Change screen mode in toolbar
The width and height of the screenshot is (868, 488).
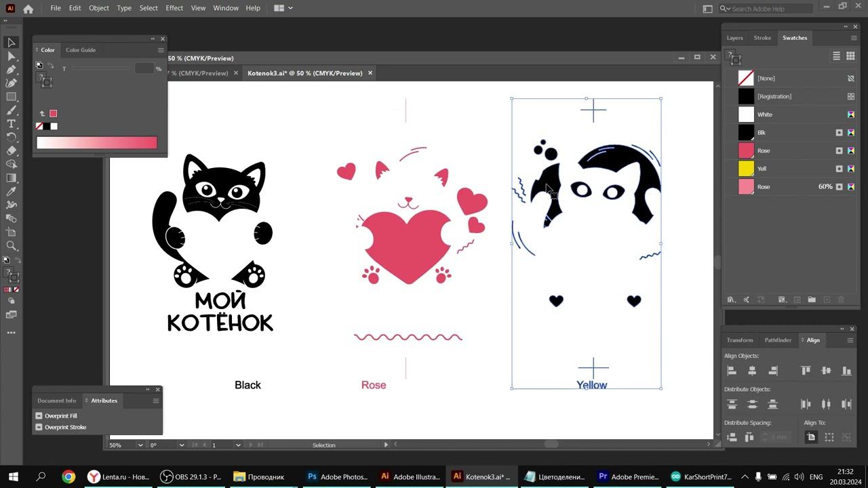(x=12, y=314)
